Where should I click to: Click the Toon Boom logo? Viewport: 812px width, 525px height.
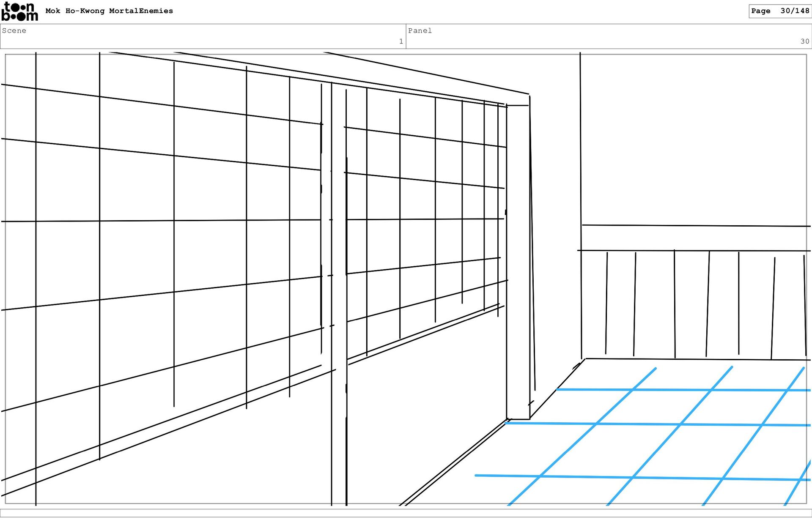point(19,11)
